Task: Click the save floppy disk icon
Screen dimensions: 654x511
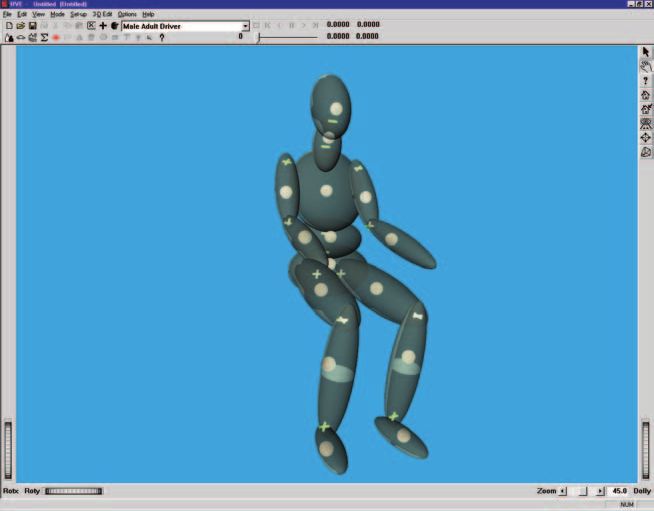Action: (x=33, y=26)
